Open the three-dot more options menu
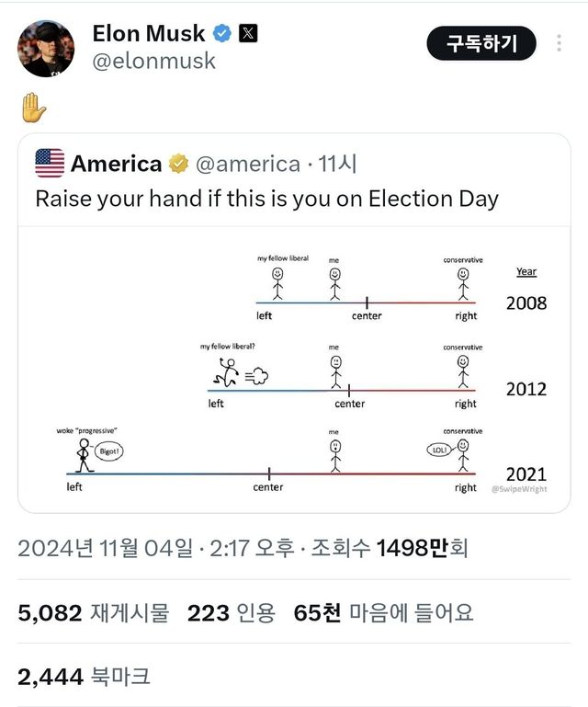 [560, 43]
